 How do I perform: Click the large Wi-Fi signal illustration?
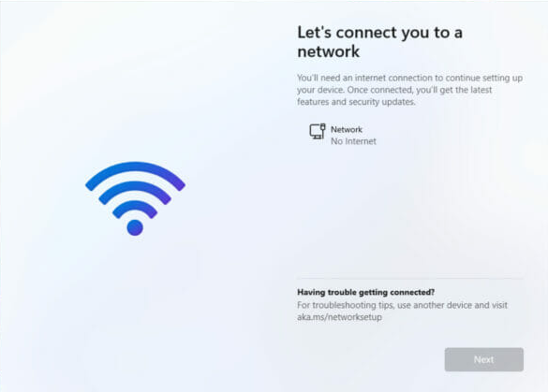(x=135, y=198)
